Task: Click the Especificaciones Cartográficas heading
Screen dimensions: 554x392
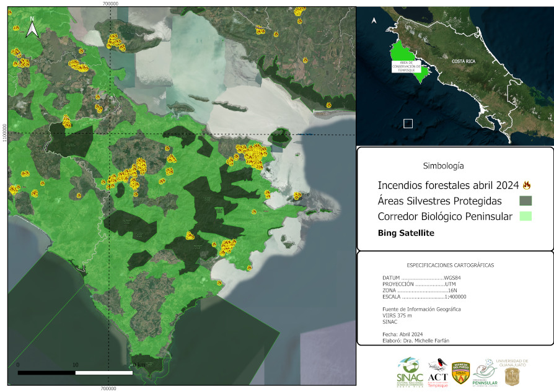Action: click(454, 264)
